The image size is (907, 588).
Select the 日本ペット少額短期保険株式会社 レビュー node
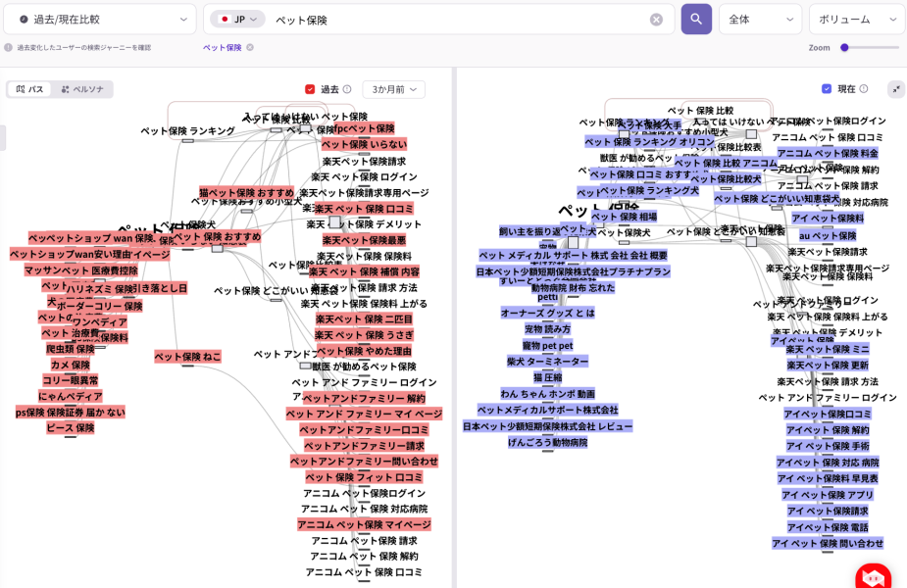547,426
